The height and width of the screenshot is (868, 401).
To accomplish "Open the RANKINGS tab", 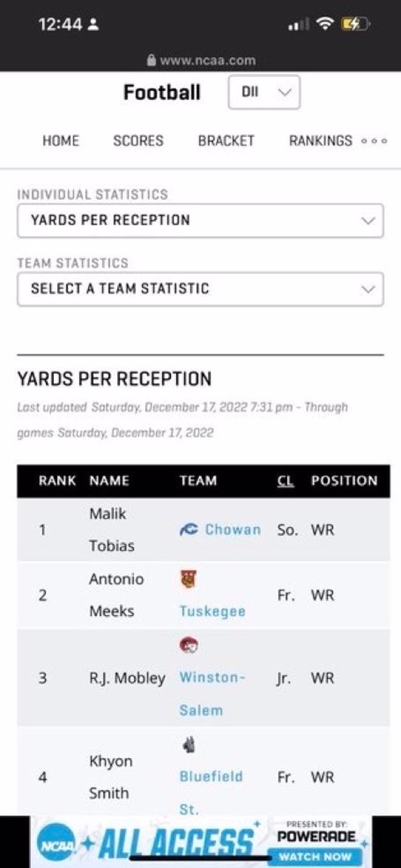I will (x=320, y=141).
